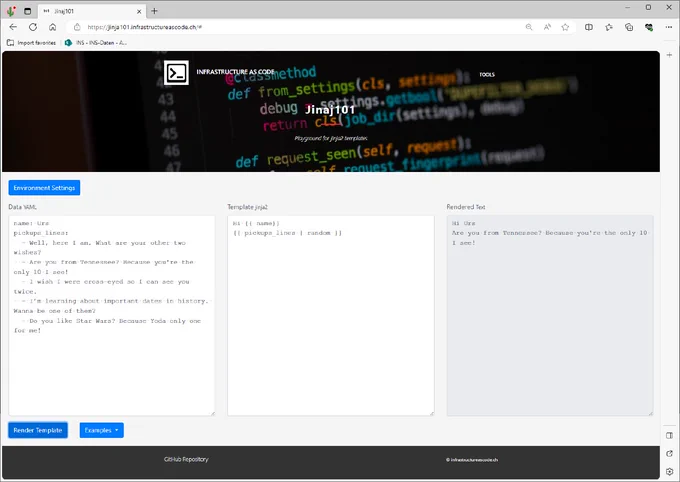The height and width of the screenshot is (482, 680).
Task: Open the GitHub Repository footer link
Action: tap(186, 459)
